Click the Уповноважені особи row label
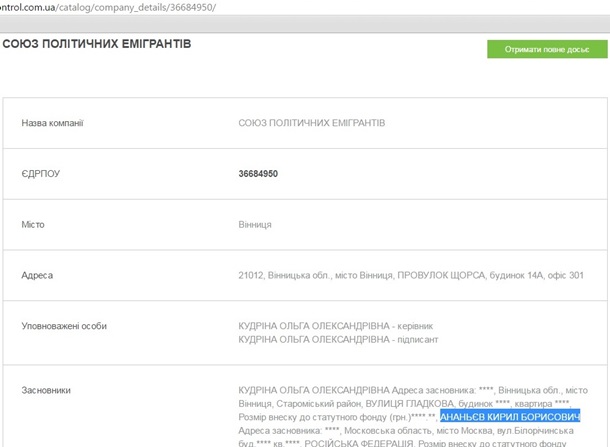 coord(64,326)
